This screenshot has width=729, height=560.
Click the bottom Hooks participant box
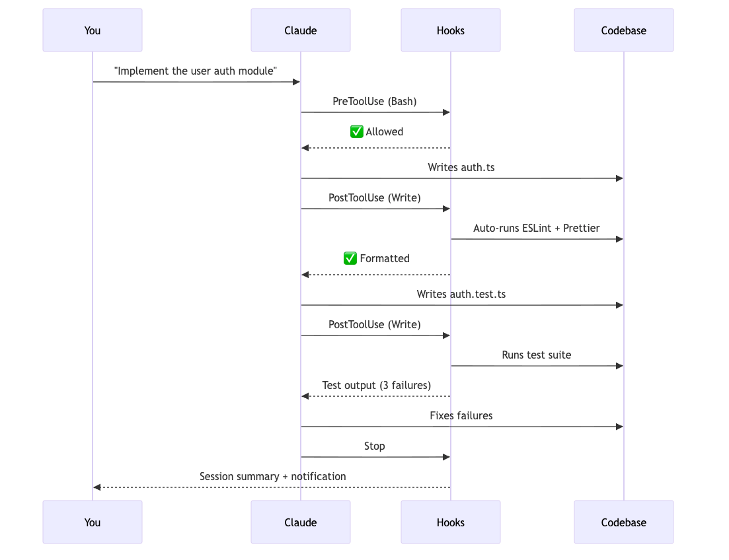[451, 522]
